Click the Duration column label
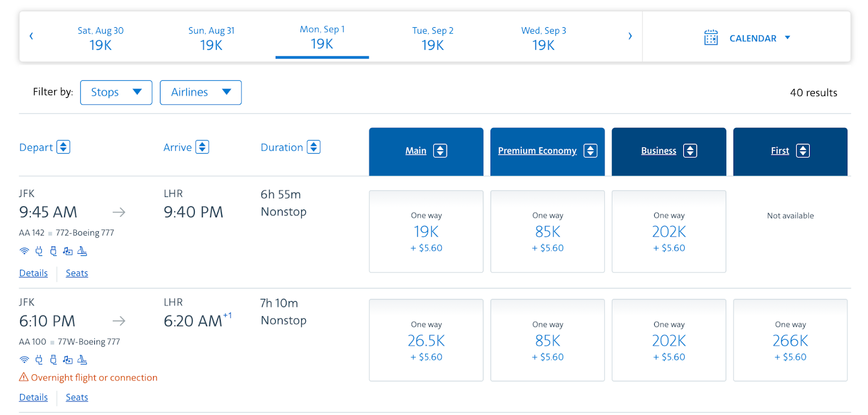 coord(282,148)
